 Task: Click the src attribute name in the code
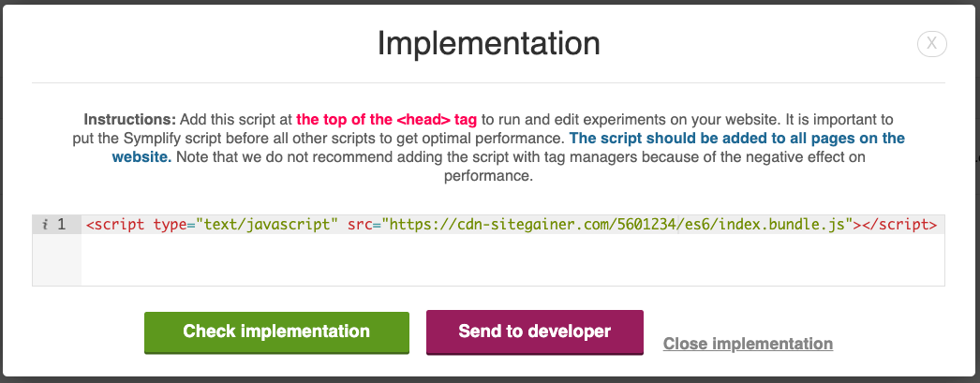360,225
